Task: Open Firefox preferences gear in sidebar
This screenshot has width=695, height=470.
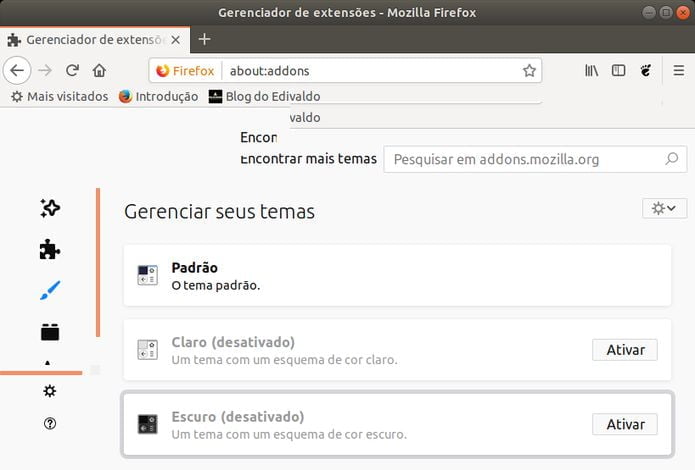Action: click(50, 391)
